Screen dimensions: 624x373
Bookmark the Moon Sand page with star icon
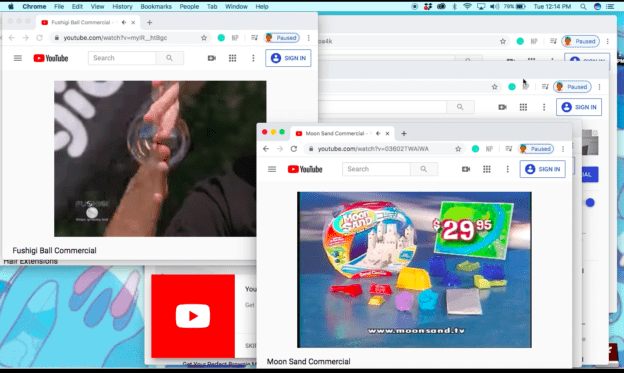[458, 149]
